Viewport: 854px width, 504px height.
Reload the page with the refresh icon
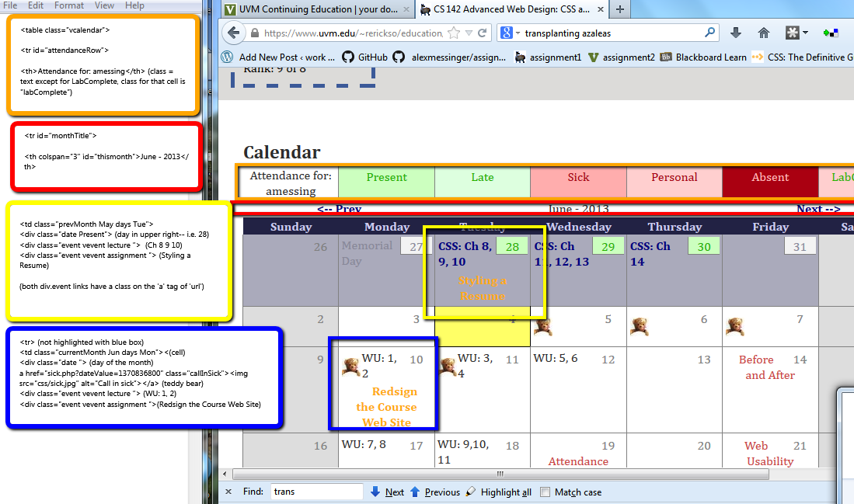[x=483, y=33]
